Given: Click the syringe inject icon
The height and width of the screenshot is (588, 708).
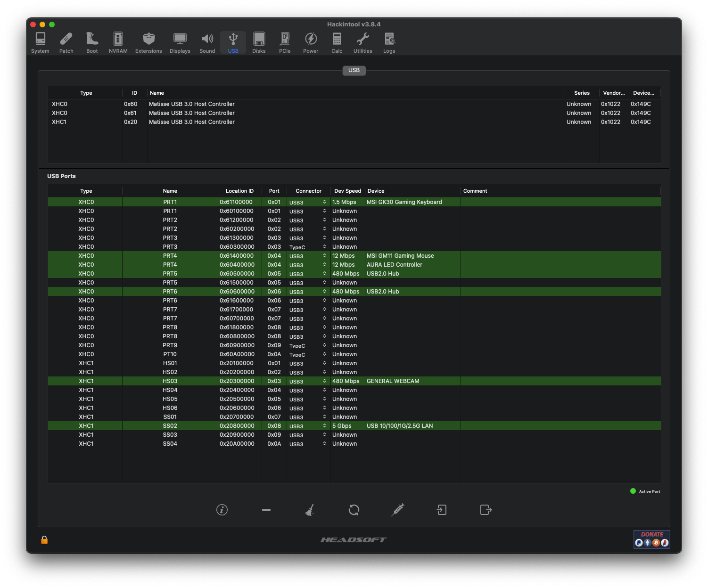Looking at the screenshot, I should click(x=398, y=510).
